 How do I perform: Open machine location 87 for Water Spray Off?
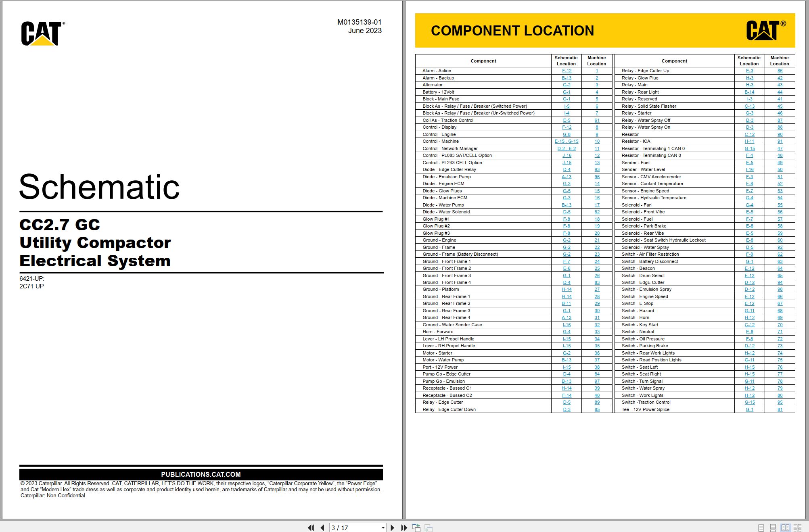(x=780, y=120)
